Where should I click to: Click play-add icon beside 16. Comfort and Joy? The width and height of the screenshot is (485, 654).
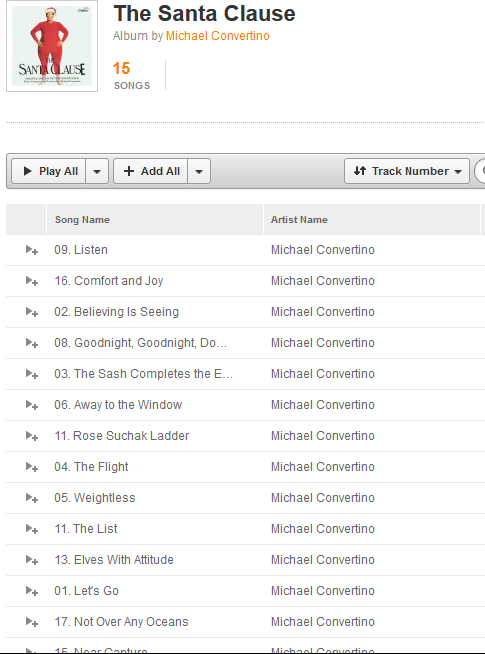pos(32,281)
